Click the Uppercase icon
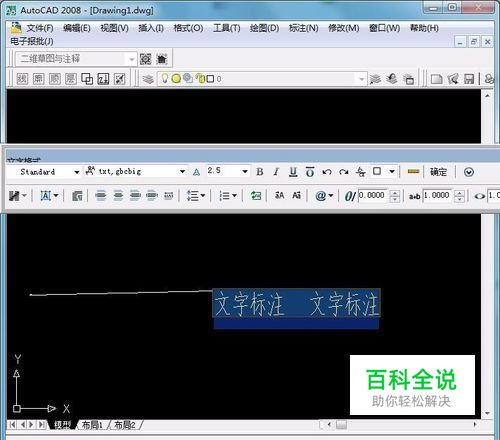The image size is (500, 440). [x=279, y=196]
